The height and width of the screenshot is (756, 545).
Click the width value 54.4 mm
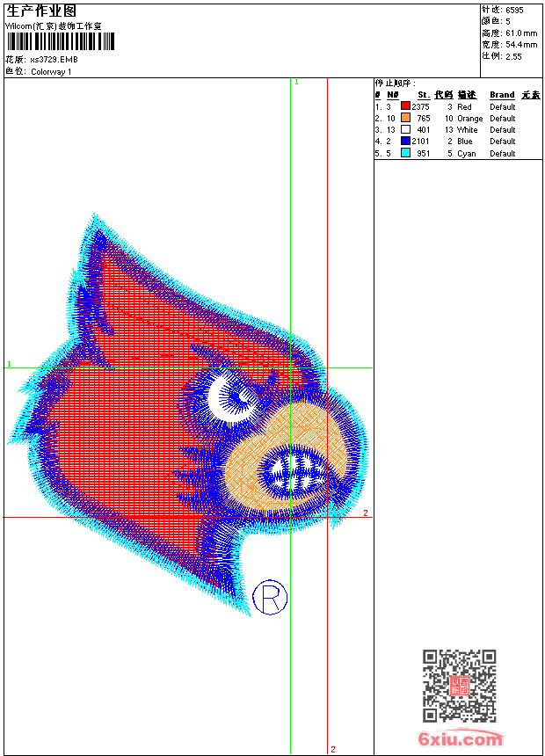pos(521,45)
